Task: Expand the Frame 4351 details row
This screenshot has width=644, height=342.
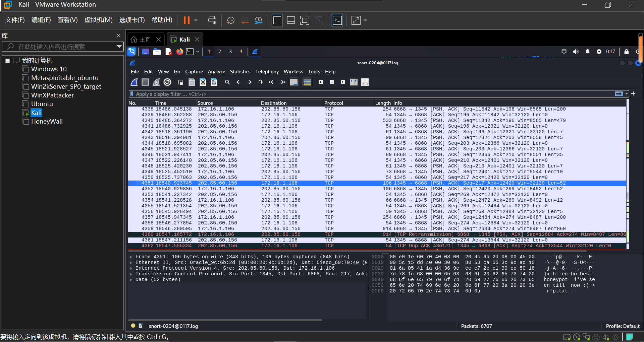Action: pyautogui.click(x=131, y=257)
